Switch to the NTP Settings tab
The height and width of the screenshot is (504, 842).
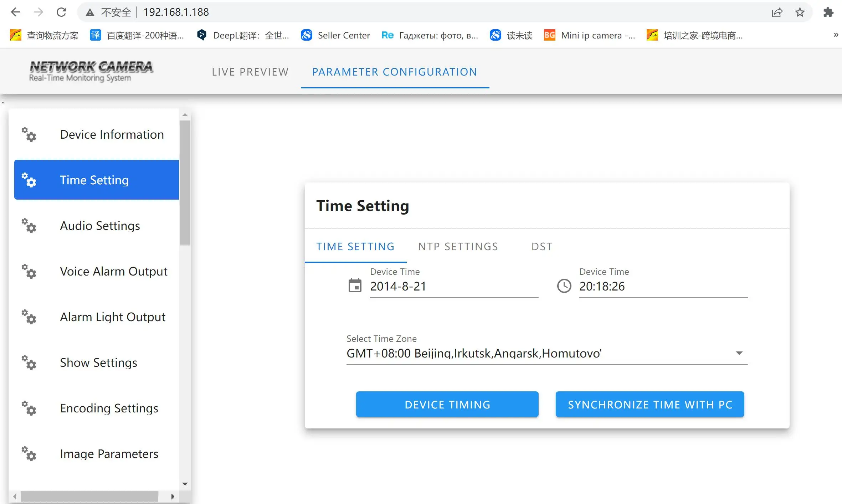(458, 247)
